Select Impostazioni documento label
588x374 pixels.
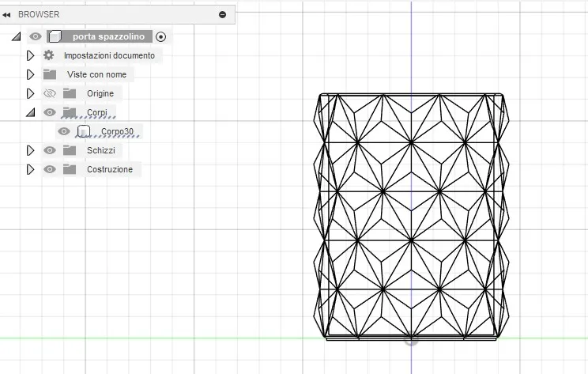coord(109,55)
